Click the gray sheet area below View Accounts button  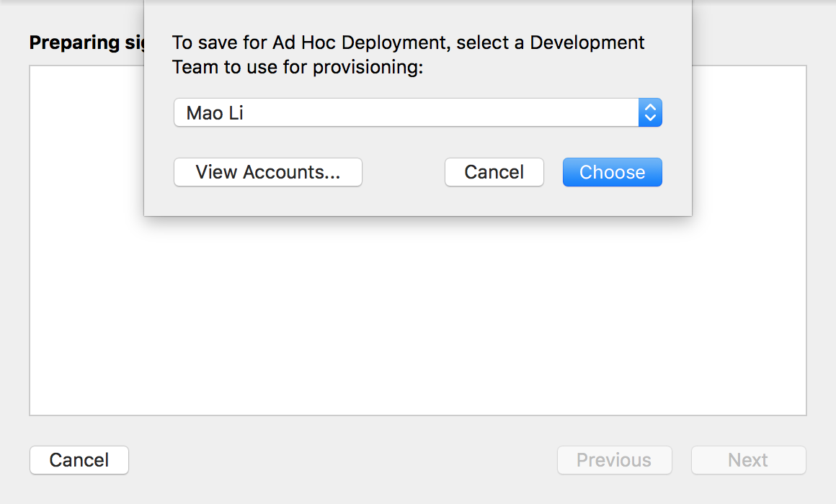(267, 202)
